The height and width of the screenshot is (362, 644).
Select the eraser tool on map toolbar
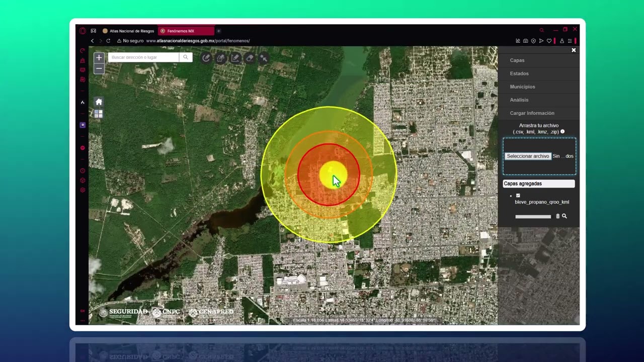[x=250, y=58]
